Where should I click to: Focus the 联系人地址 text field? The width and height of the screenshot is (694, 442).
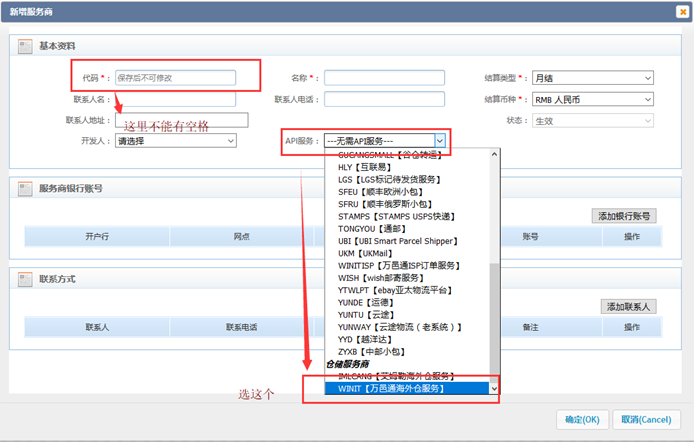tap(181, 120)
